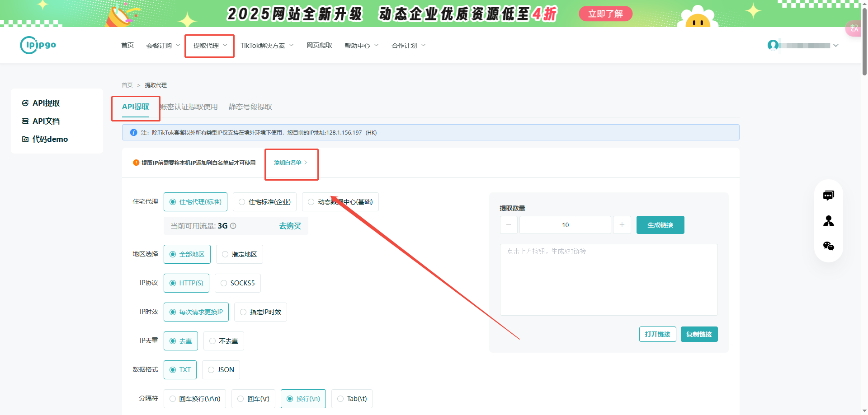Click the ipipgo logo
This screenshot has width=868, height=415.
(x=38, y=45)
